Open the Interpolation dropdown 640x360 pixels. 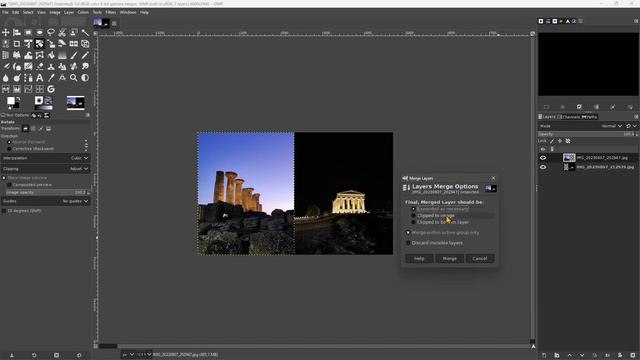(45, 158)
